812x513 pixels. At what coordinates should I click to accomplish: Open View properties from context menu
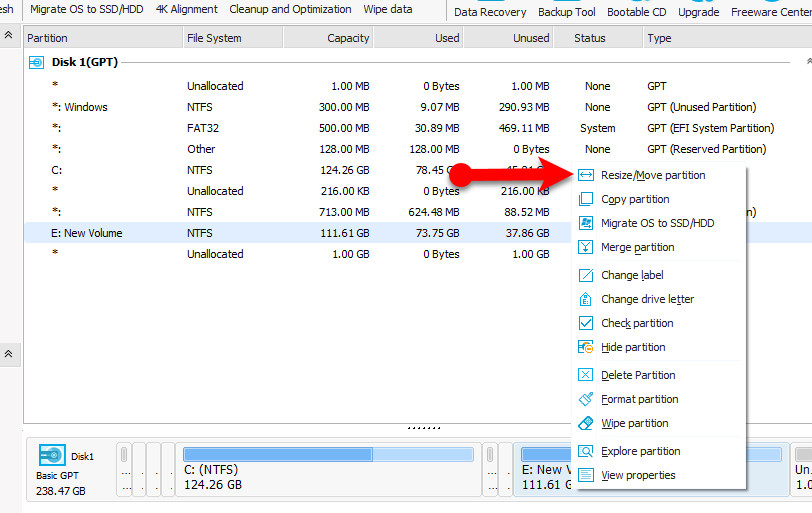pyautogui.click(x=638, y=475)
